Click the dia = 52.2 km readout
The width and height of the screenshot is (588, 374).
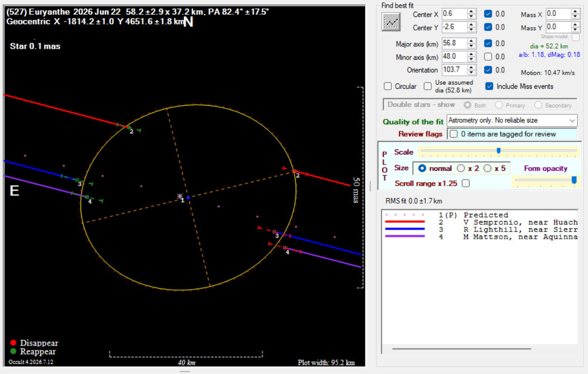click(549, 46)
